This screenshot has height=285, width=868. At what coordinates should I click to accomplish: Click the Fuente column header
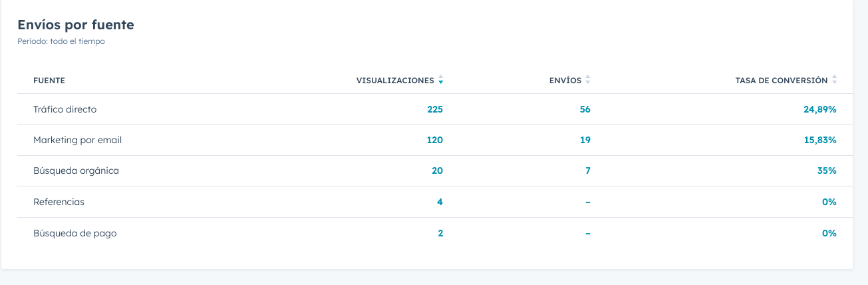(49, 81)
